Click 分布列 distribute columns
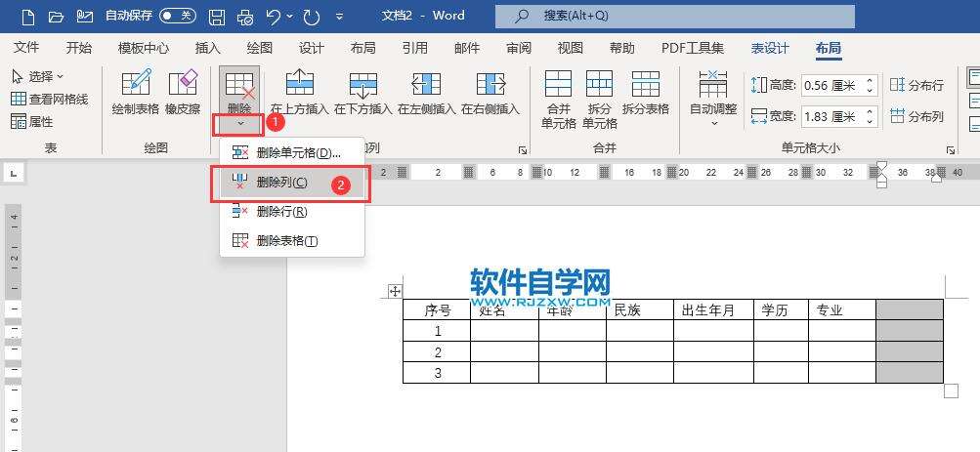Image resolution: width=980 pixels, height=452 pixels. (x=916, y=116)
